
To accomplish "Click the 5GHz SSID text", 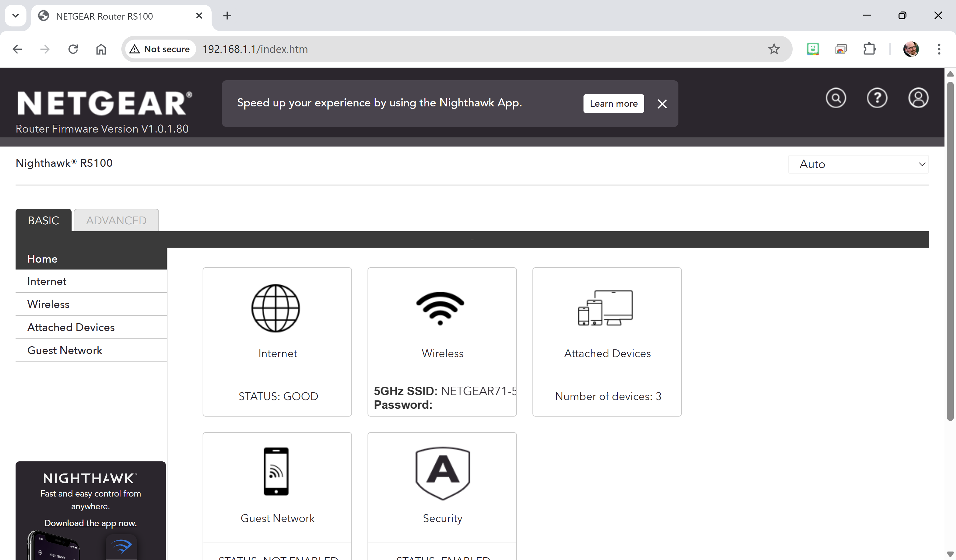I will click(445, 391).
